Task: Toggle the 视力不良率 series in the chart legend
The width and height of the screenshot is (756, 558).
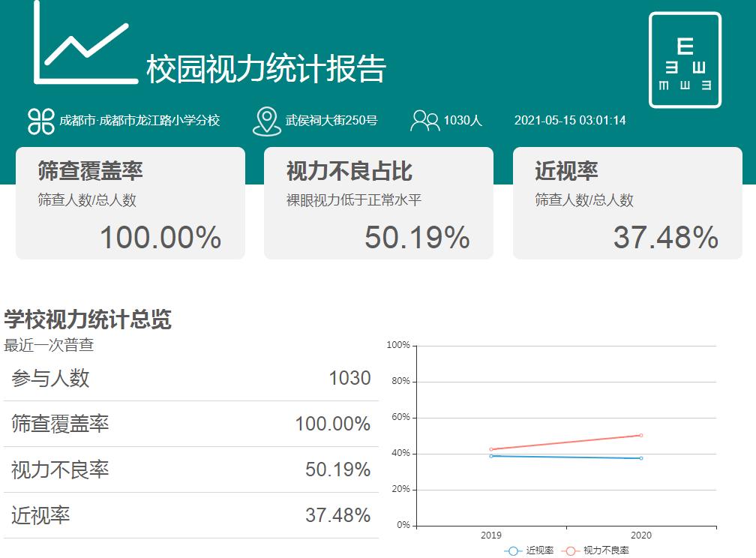Action: (599, 550)
